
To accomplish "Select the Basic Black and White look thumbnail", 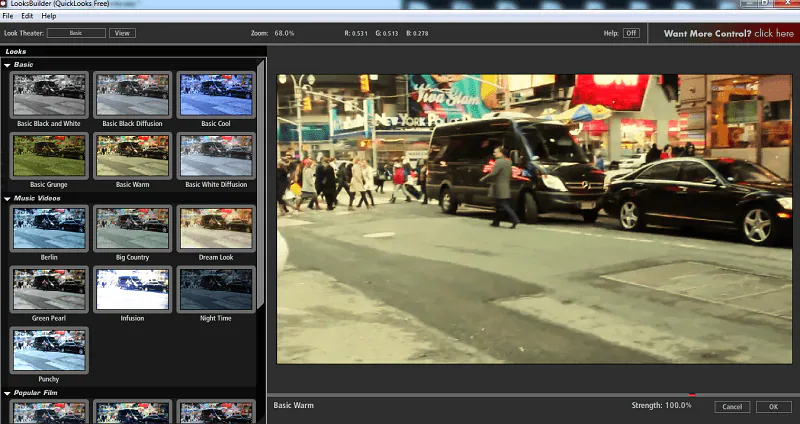I will [49, 95].
